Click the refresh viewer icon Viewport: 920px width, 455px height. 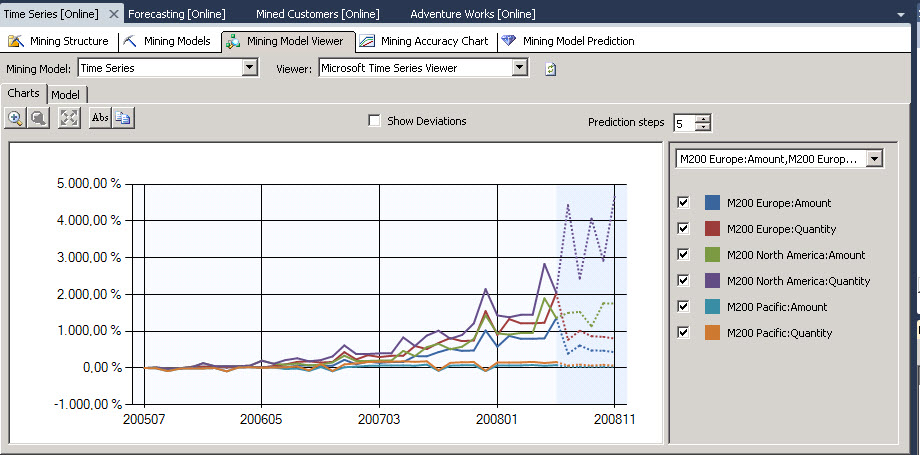550,69
